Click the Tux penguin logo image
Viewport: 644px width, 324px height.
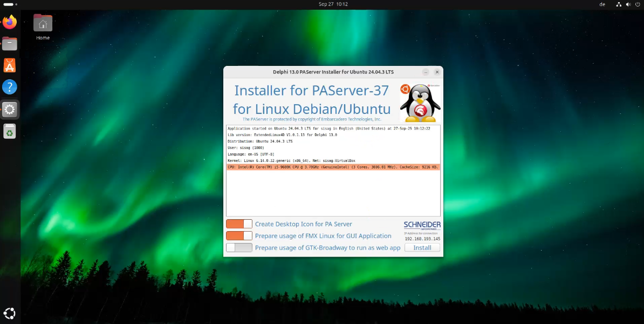coord(420,103)
